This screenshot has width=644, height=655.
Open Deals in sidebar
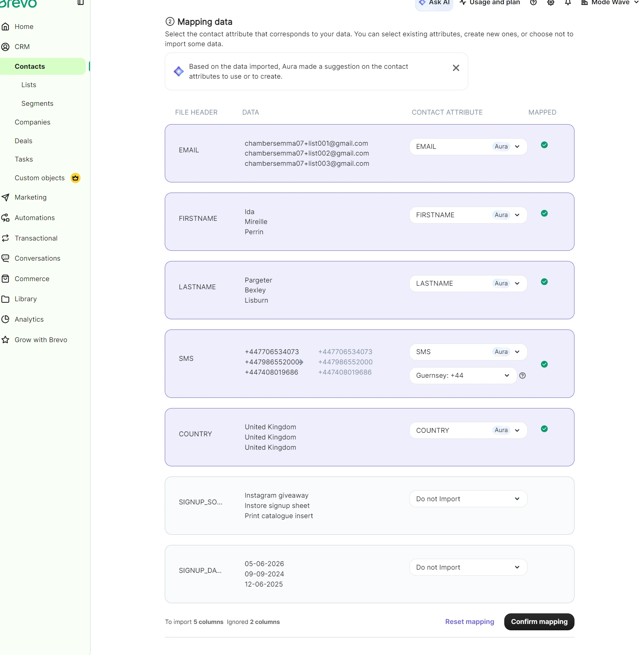[23, 141]
